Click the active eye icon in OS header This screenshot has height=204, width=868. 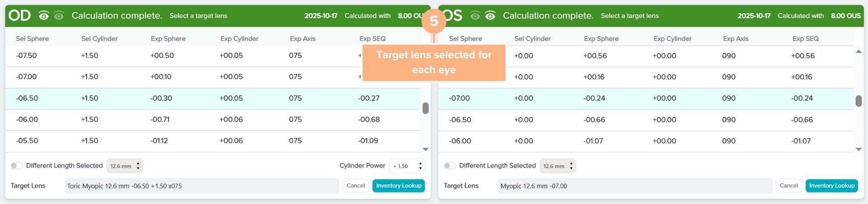point(490,16)
